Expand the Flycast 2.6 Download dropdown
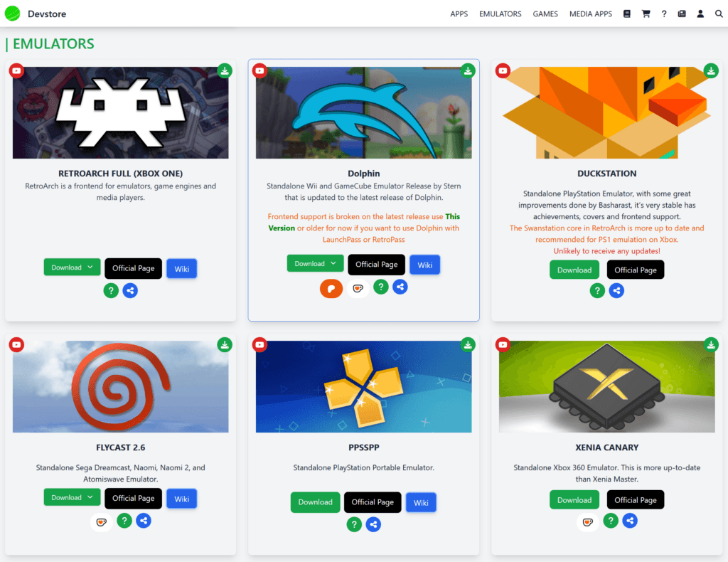Screen dimensions: 728x562 [x=72, y=498]
